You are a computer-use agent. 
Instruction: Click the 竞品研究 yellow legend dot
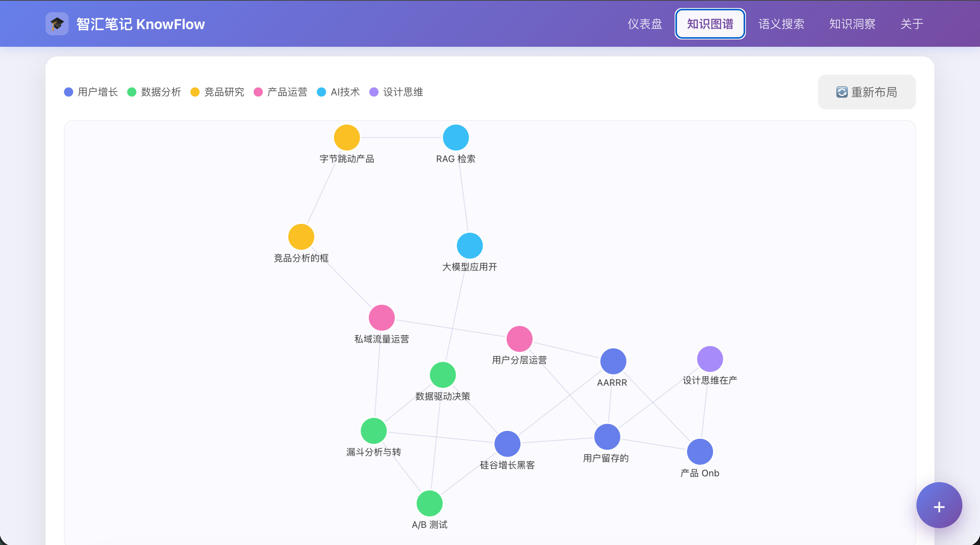(195, 92)
